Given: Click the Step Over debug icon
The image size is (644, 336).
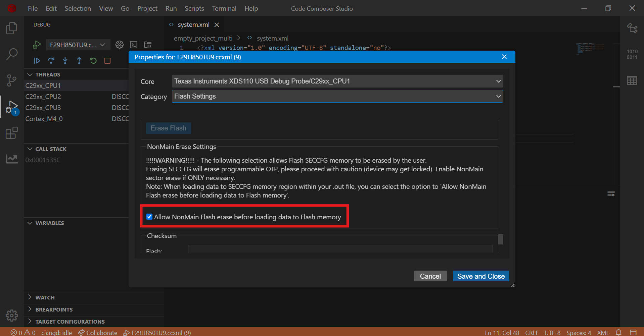Looking at the screenshot, I should tap(51, 61).
